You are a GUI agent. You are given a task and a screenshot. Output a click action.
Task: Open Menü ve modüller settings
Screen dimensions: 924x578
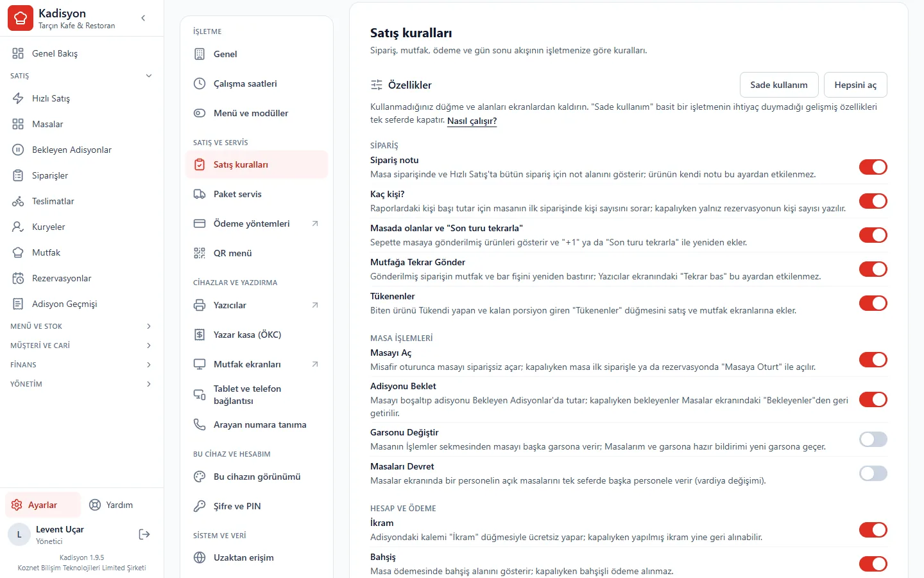pyautogui.click(x=257, y=113)
